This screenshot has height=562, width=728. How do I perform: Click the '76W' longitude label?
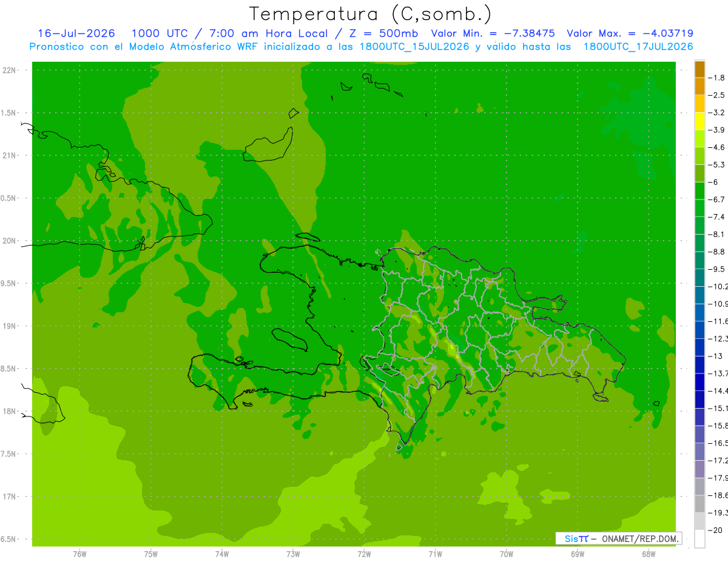coord(79,554)
